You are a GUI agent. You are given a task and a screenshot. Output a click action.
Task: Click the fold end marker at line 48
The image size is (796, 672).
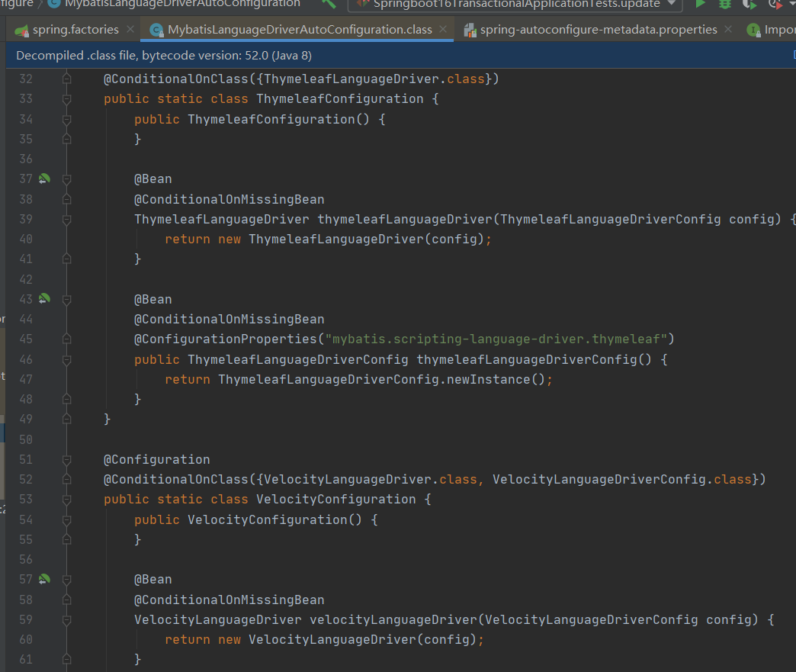(66, 399)
